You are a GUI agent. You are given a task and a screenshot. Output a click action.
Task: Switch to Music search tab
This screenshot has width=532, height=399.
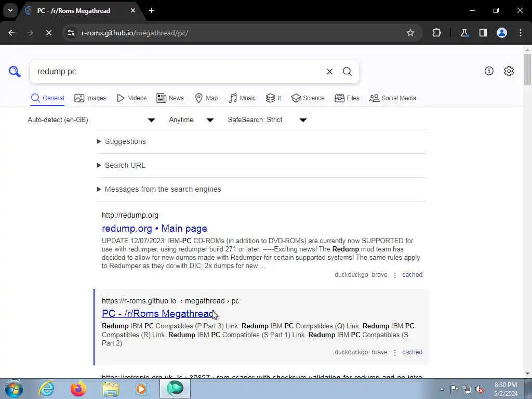(x=242, y=98)
